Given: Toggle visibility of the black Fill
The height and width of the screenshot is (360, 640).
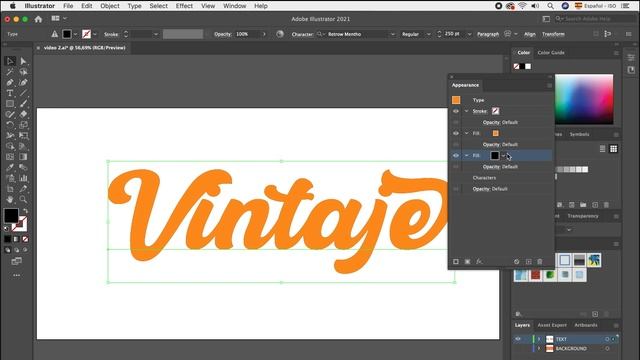Looking at the screenshot, I should click(x=456, y=156).
